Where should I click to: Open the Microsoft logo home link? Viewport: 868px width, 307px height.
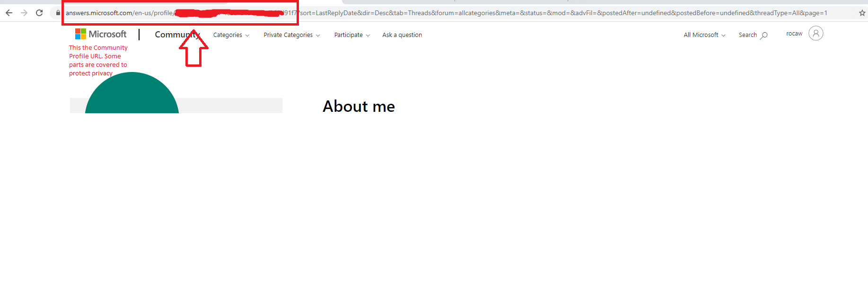pyautogui.click(x=101, y=34)
